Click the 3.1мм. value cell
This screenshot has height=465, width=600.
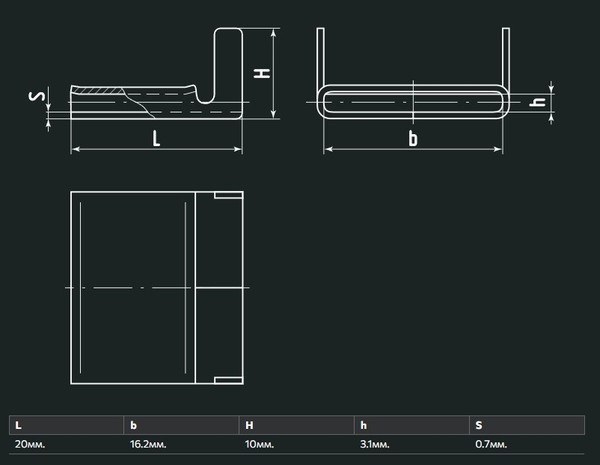click(375, 443)
